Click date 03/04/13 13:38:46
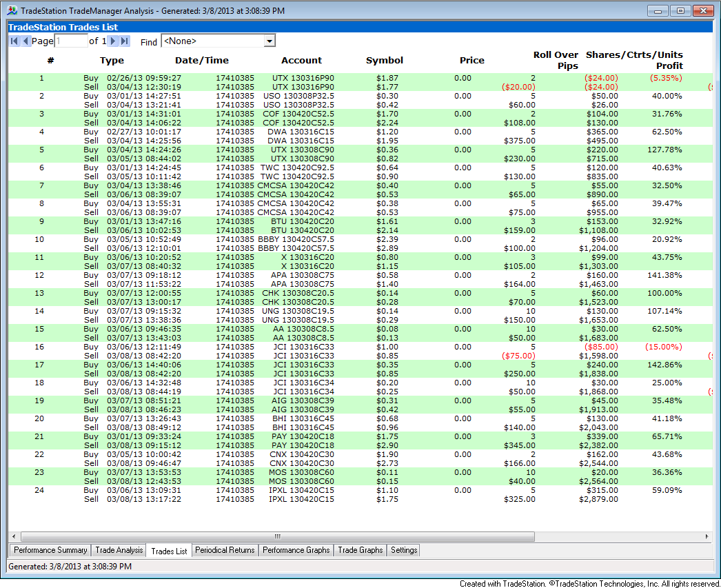This screenshot has width=721, height=588. [144, 185]
